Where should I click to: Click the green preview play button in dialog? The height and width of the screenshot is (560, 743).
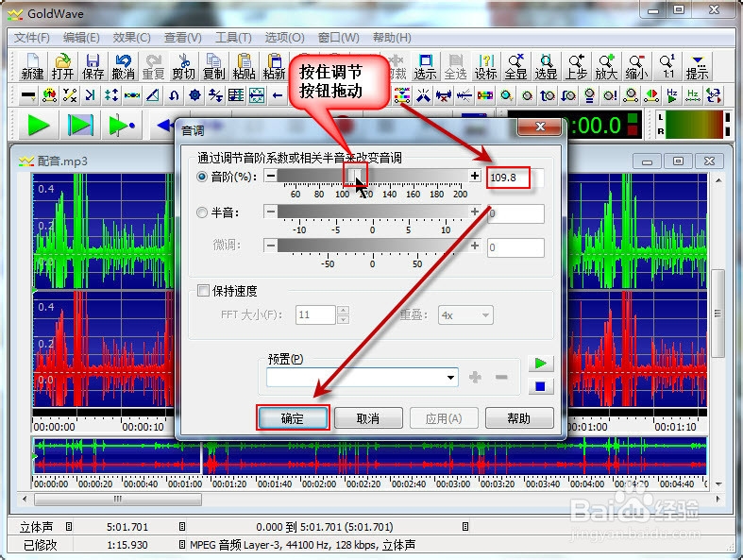point(541,364)
